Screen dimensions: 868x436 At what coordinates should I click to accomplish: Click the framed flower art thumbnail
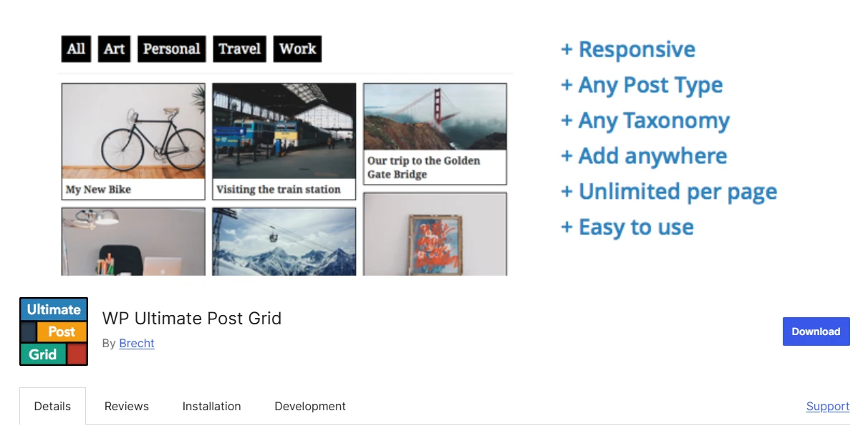pos(435,234)
